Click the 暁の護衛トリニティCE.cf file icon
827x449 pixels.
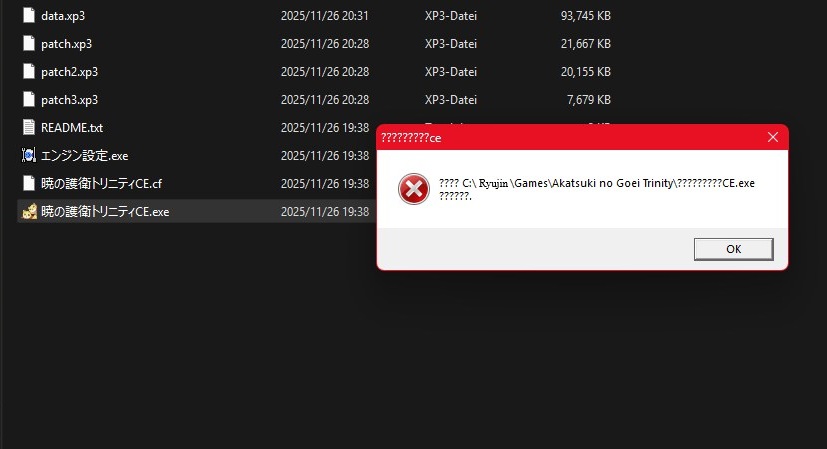pyautogui.click(x=28, y=183)
